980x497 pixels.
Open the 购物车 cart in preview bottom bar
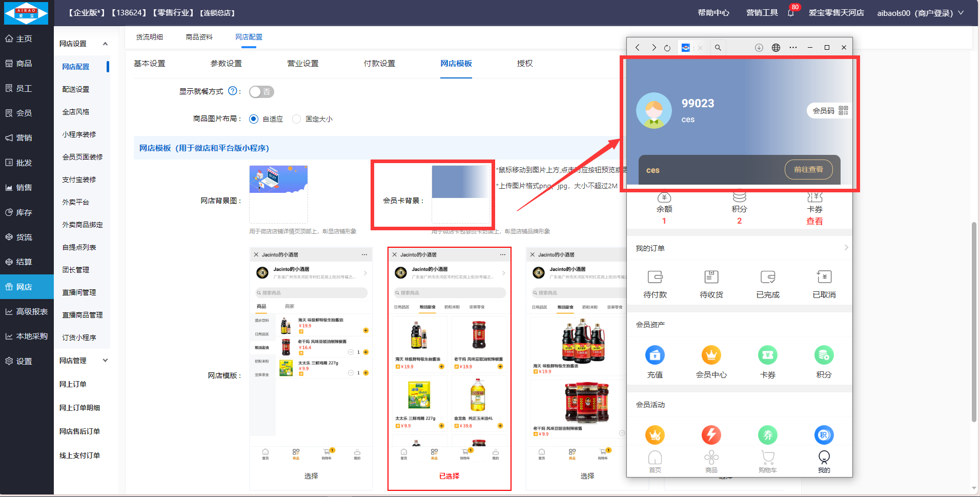(x=767, y=461)
